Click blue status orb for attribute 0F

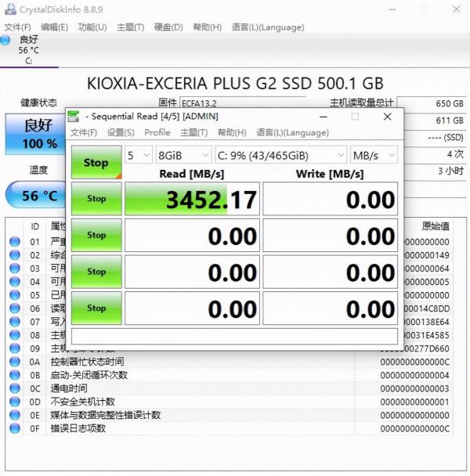coord(14,428)
